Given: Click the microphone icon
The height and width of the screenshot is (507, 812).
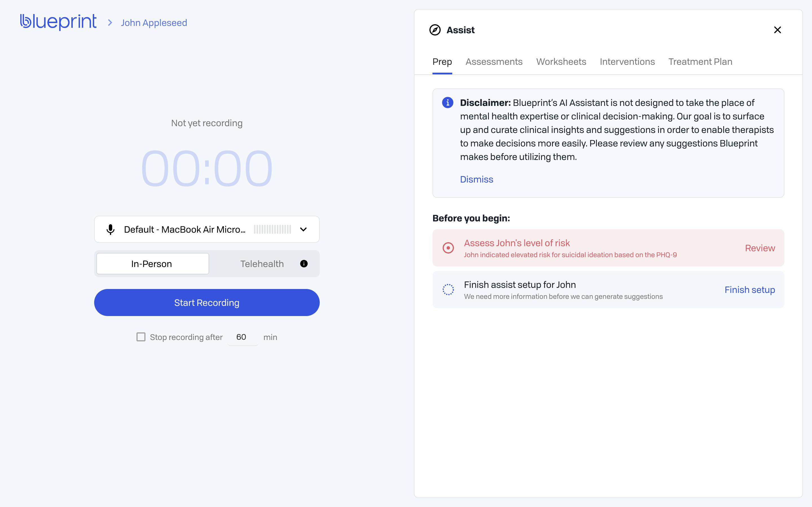Looking at the screenshot, I should (x=111, y=229).
